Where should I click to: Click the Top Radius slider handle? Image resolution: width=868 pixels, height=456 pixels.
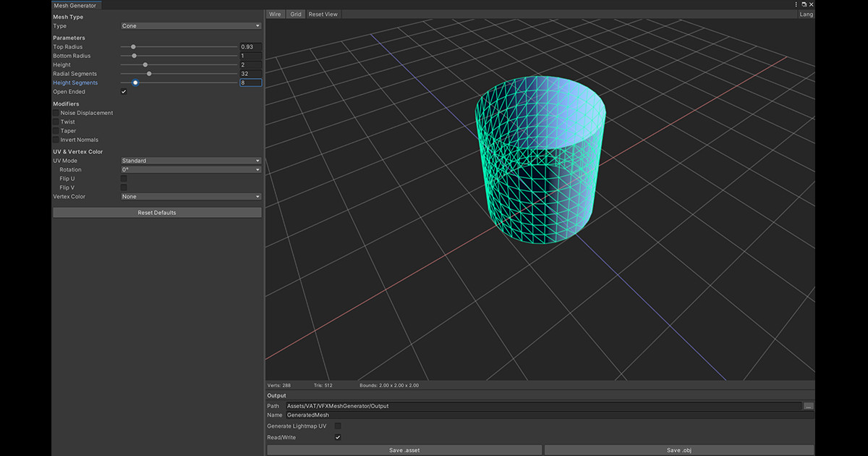133,47
